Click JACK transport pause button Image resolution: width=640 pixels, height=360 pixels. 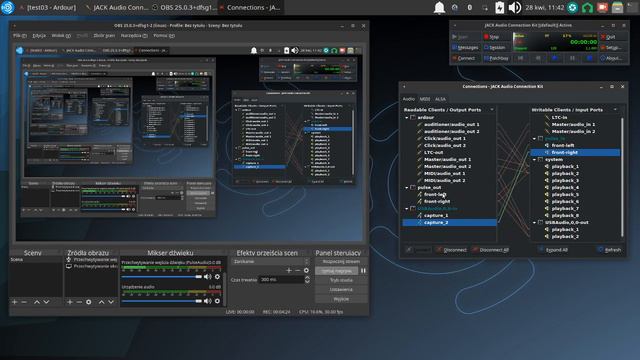point(572,58)
